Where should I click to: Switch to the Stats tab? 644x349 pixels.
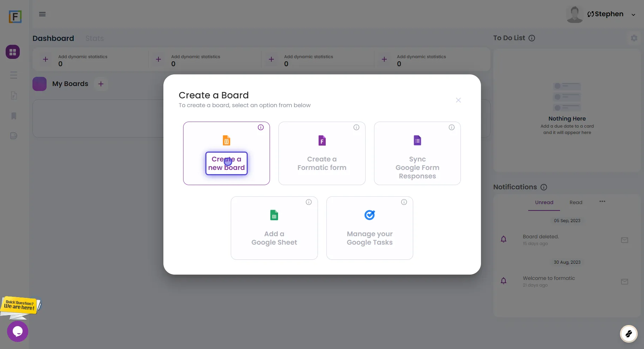click(95, 38)
